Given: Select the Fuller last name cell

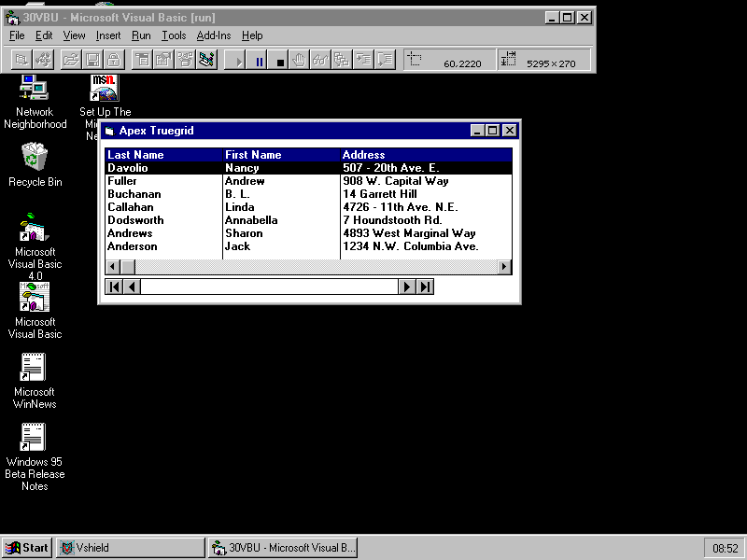Looking at the screenshot, I should (x=122, y=181).
